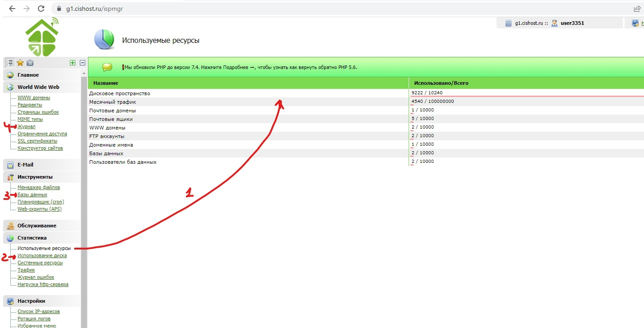Click the star favorites icon in sidebar
Image resolution: width=644 pixels, height=328 pixels.
[x=20, y=63]
